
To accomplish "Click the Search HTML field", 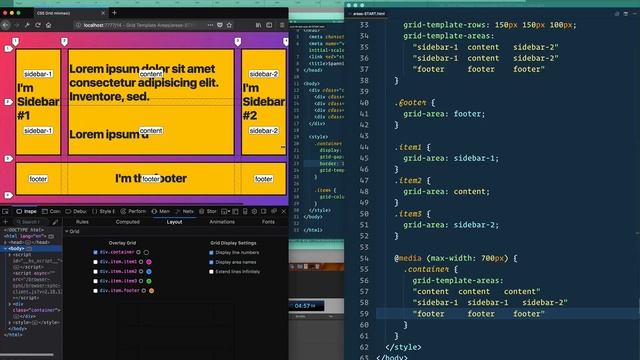I will pos(31,222).
